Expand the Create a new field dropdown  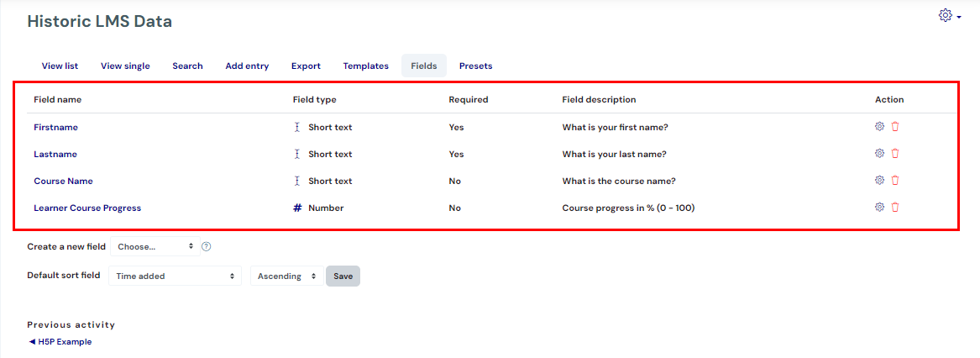[x=155, y=246]
